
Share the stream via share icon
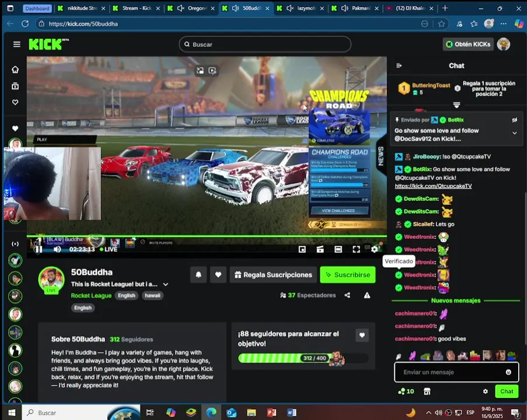pos(347,295)
